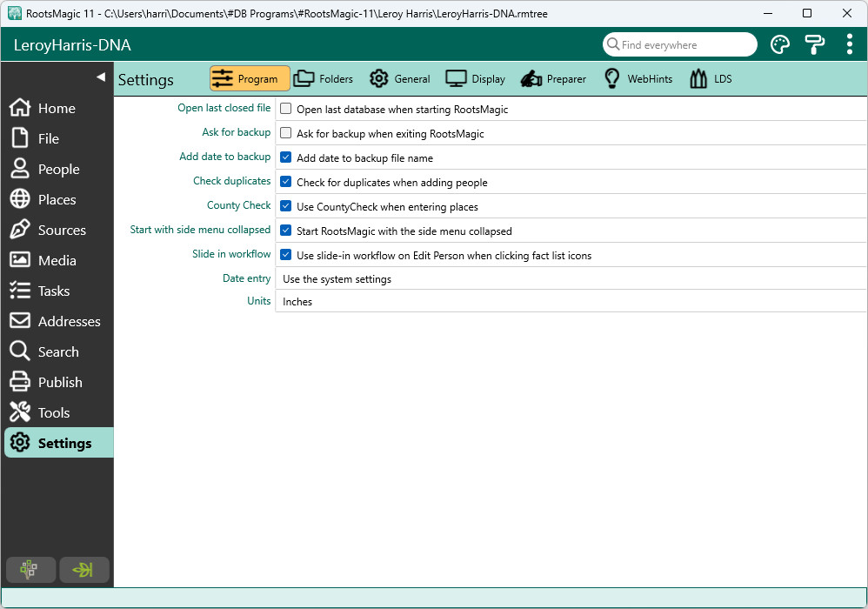Image resolution: width=868 pixels, height=609 pixels.
Task: Minimize the RootsMagic window
Action: (x=768, y=13)
